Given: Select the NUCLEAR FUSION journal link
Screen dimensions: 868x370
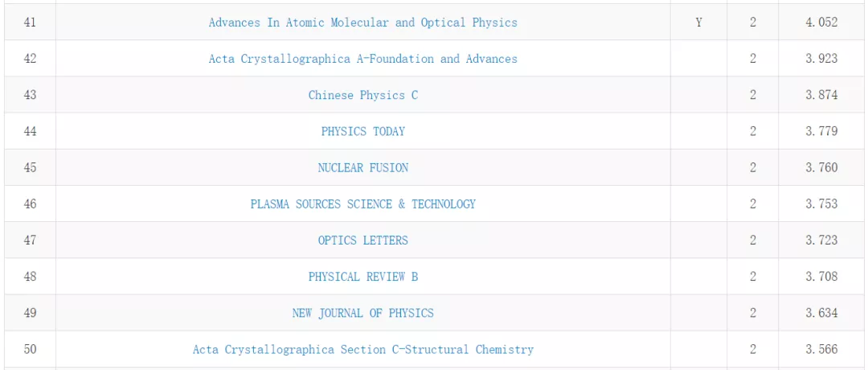Looking at the screenshot, I should pos(362,167).
